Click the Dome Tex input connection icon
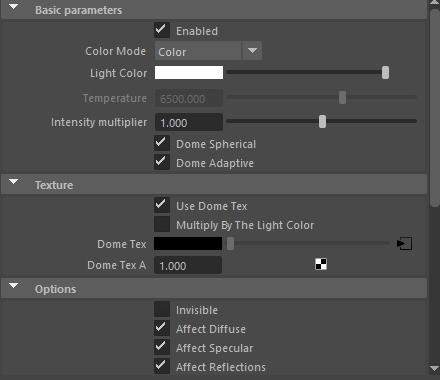Image resolution: width=440 pixels, height=380 pixels. [404, 244]
